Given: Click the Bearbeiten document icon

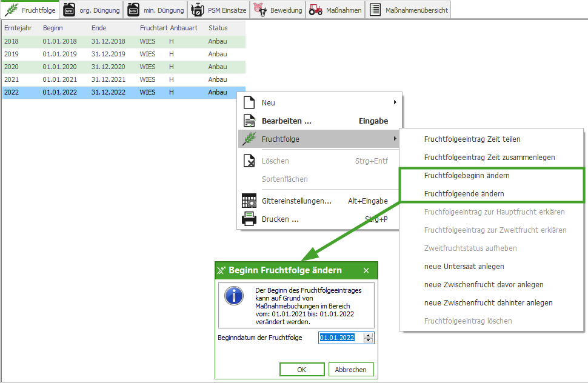Looking at the screenshot, I should pyautogui.click(x=249, y=121).
